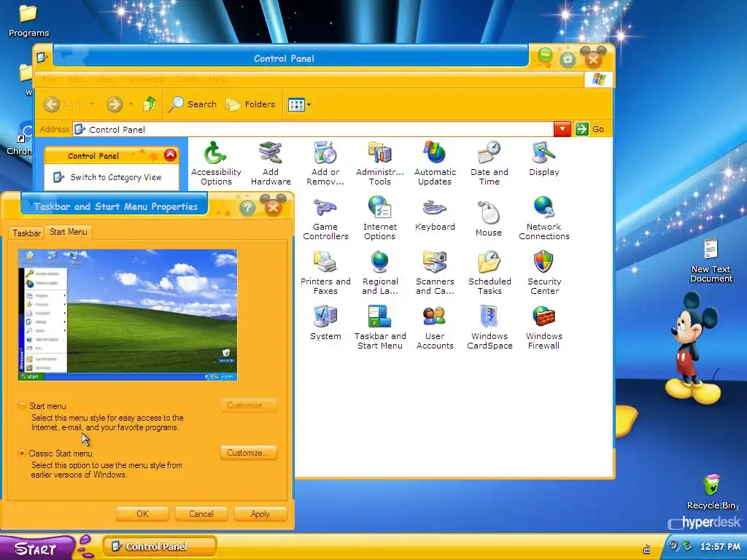
Task: Open Printers and Faxes icon
Action: 325,273
